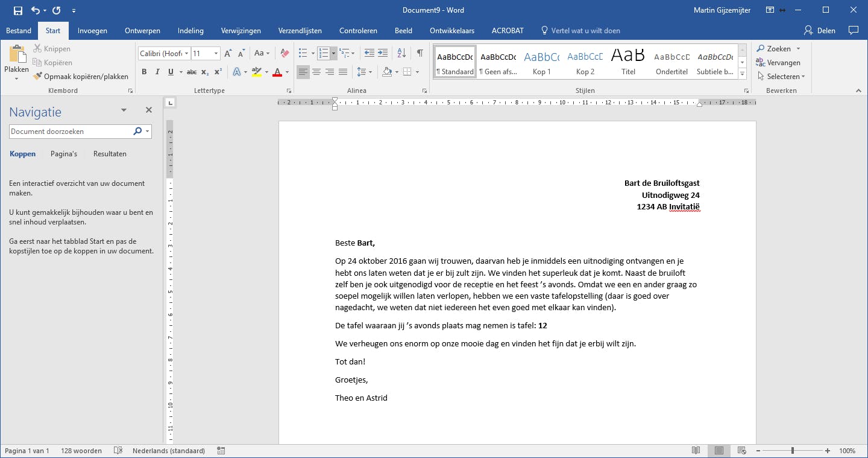The image size is (868, 458).
Task: Open the ribbon display options icon
Action: [x=770, y=10]
